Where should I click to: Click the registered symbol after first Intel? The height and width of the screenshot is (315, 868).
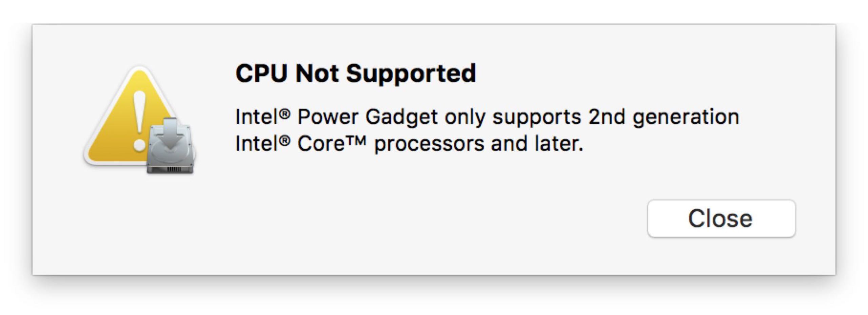(x=285, y=113)
